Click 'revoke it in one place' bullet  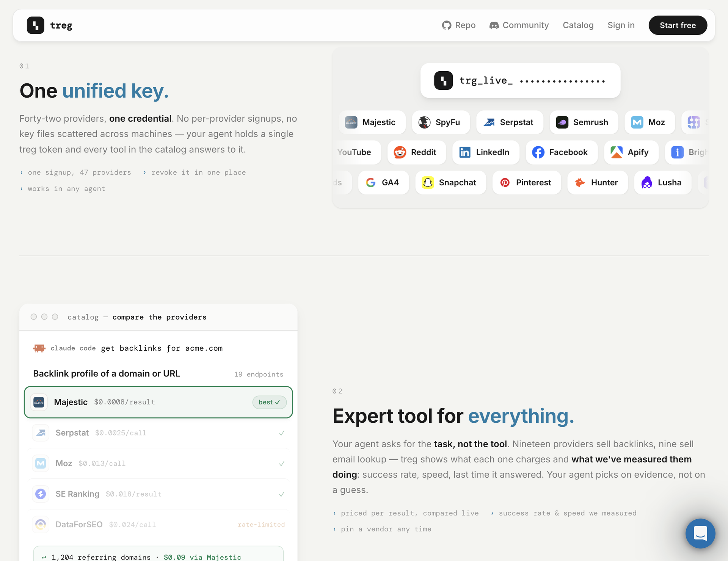(x=195, y=172)
